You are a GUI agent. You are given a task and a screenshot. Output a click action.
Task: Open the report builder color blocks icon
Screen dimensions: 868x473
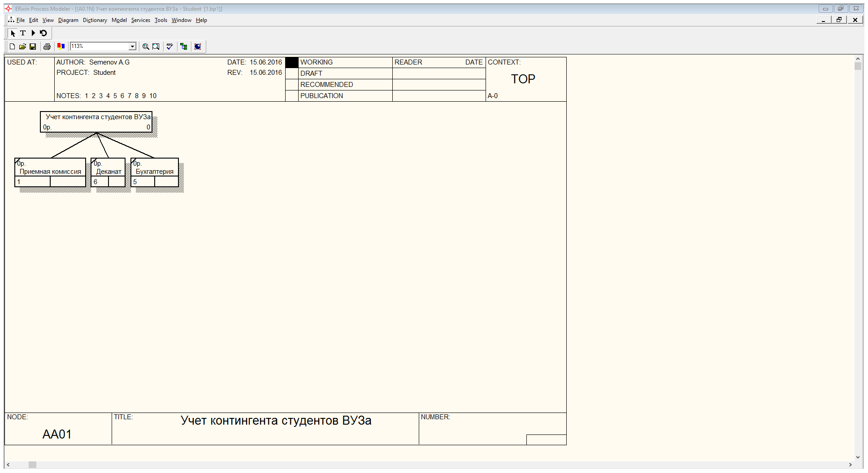[x=61, y=46]
